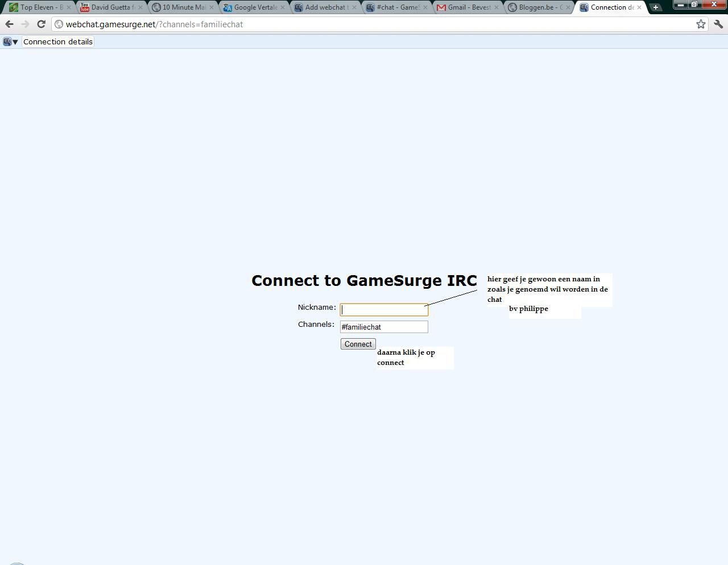
Task: Close the Google Vertalen tab
Action: (282, 7)
